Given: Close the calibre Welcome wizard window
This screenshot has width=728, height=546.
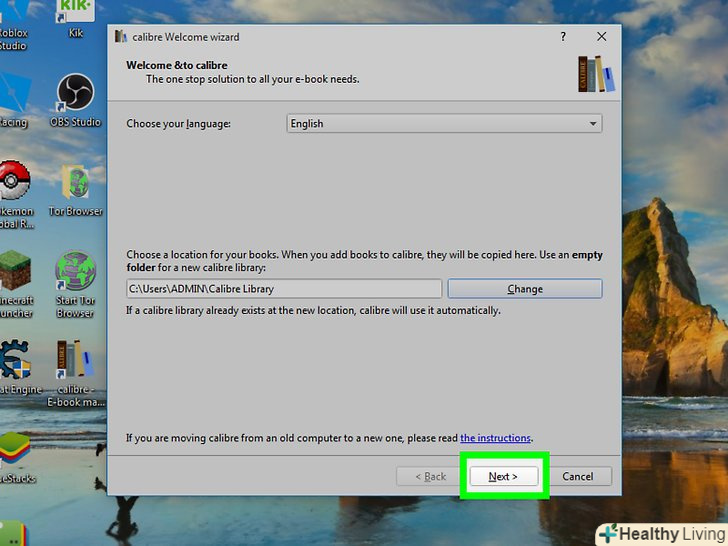Looking at the screenshot, I should 601,36.
